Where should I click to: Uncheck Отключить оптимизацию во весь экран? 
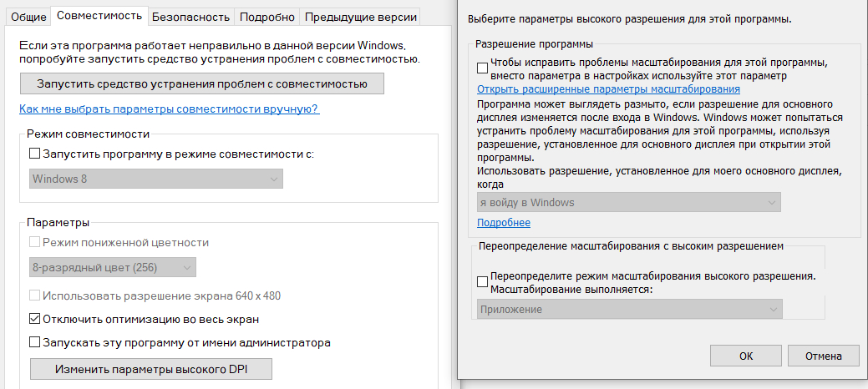click(x=35, y=318)
